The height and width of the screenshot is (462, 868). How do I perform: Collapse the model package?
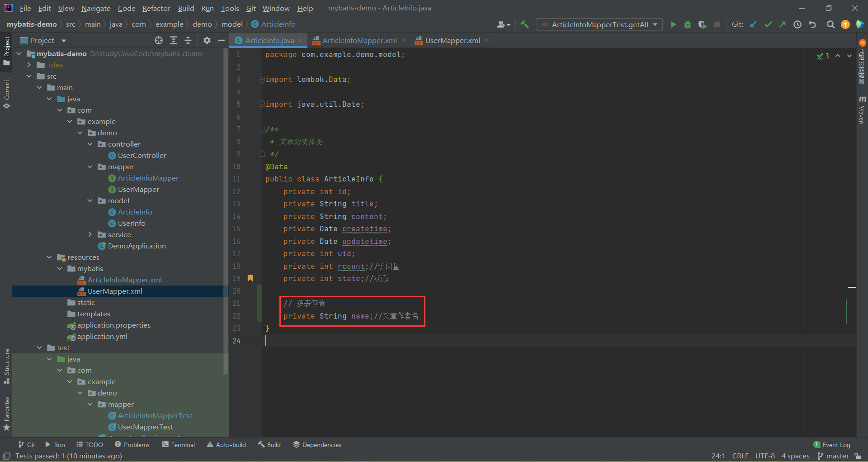point(90,201)
